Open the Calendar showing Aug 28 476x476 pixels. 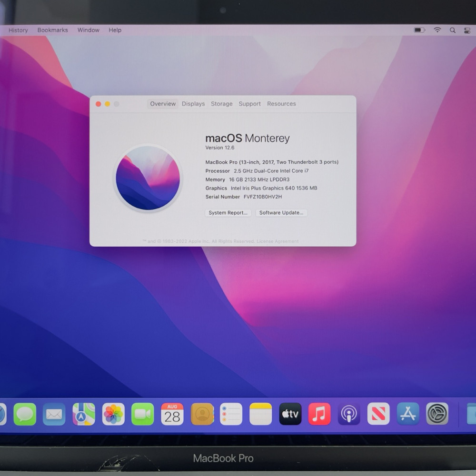[172, 414]
